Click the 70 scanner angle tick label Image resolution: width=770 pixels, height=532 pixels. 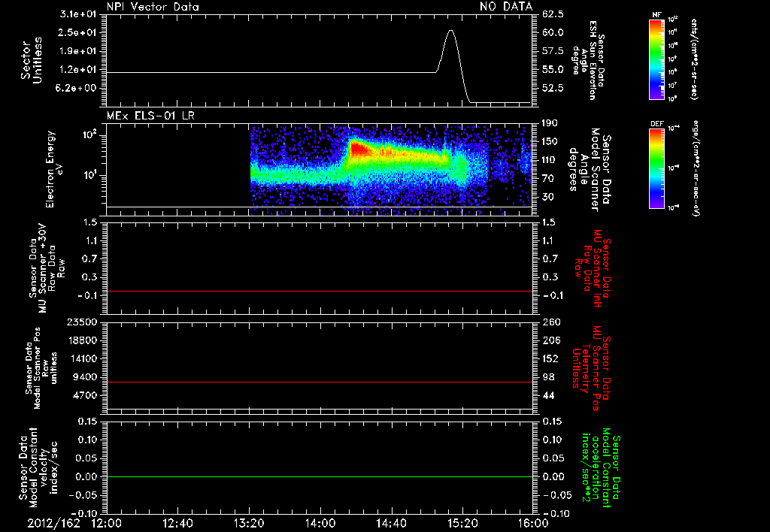pyautogui.click(x=547, y=179)
